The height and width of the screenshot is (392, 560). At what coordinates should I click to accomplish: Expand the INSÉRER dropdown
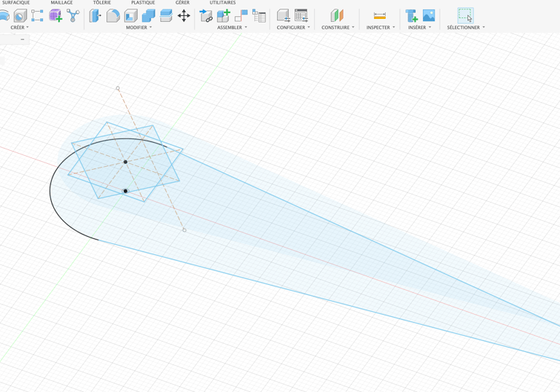(x=420, y=28)
